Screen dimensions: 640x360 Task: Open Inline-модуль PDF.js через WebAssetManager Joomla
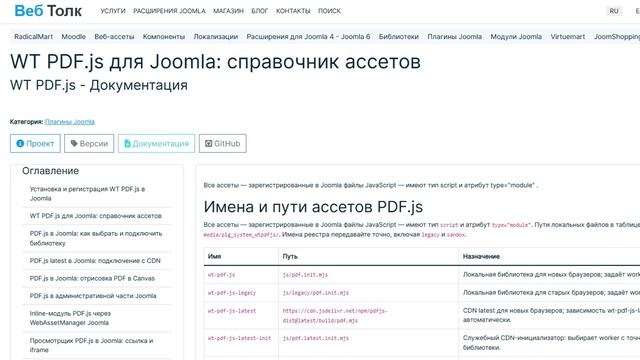[x=70, y=318]
